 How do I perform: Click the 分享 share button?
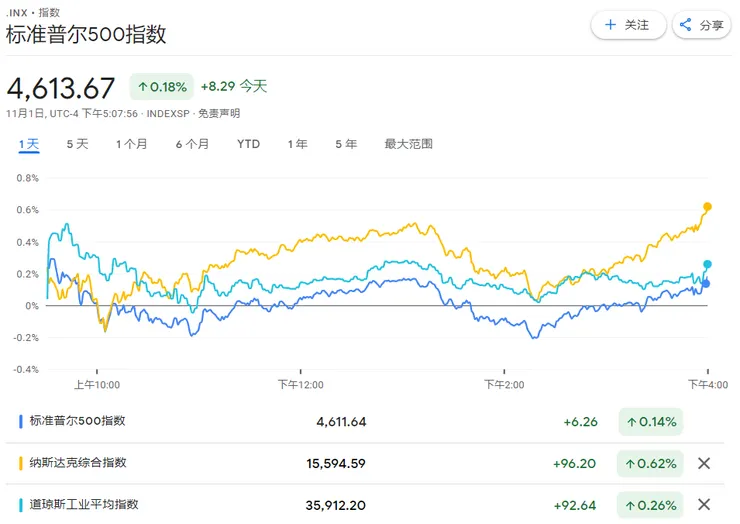pyautogui.click(x=702, y=25)
